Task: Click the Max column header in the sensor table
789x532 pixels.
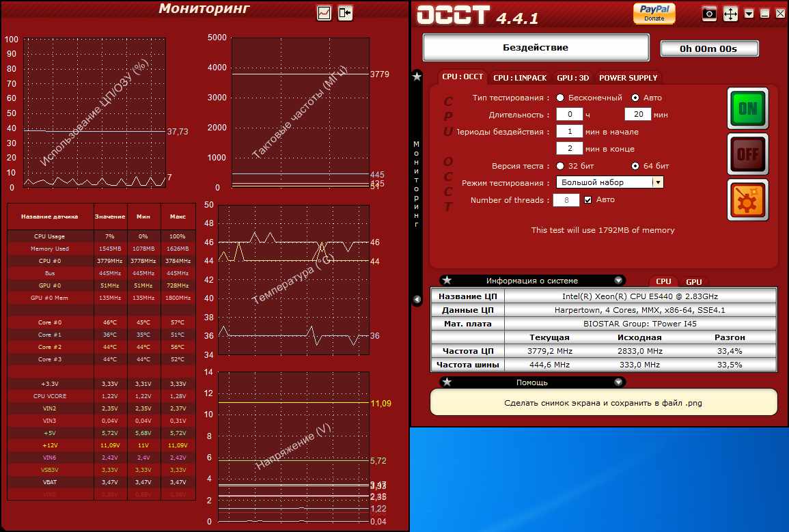Action: tap(178, 216)
